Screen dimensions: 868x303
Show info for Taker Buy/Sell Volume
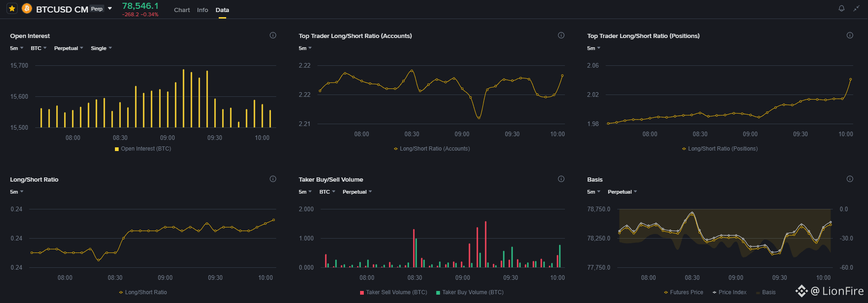(x=561, y=179)
